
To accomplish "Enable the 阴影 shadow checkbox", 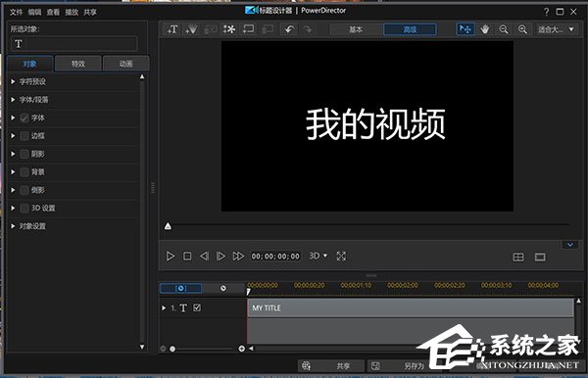I will 24,154.
